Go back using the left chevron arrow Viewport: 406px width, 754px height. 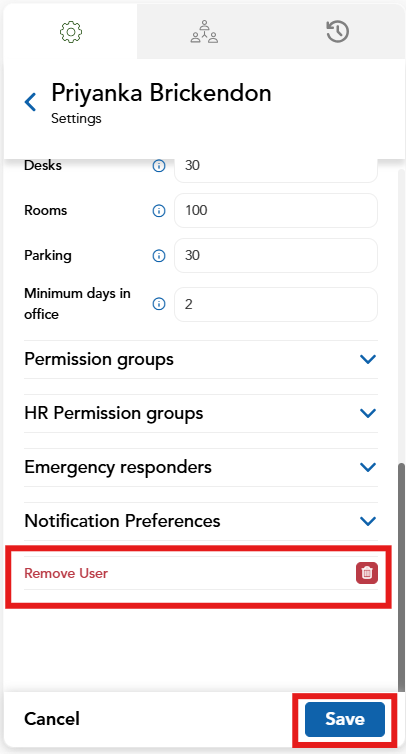[30, 102]
